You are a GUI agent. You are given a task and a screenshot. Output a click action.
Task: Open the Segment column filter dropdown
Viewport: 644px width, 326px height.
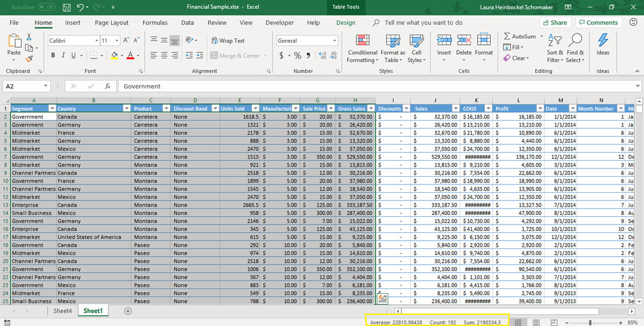(x=52, y=109)
